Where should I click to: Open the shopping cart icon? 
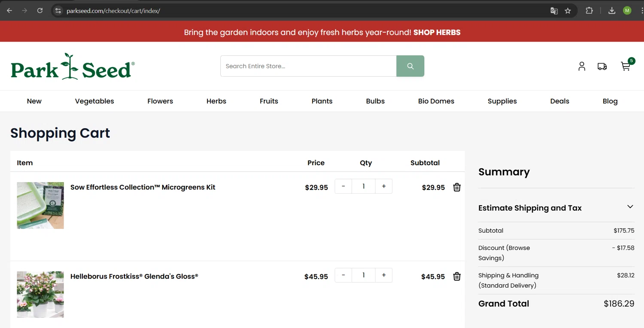pyautogui.click(x=626, y=66)
